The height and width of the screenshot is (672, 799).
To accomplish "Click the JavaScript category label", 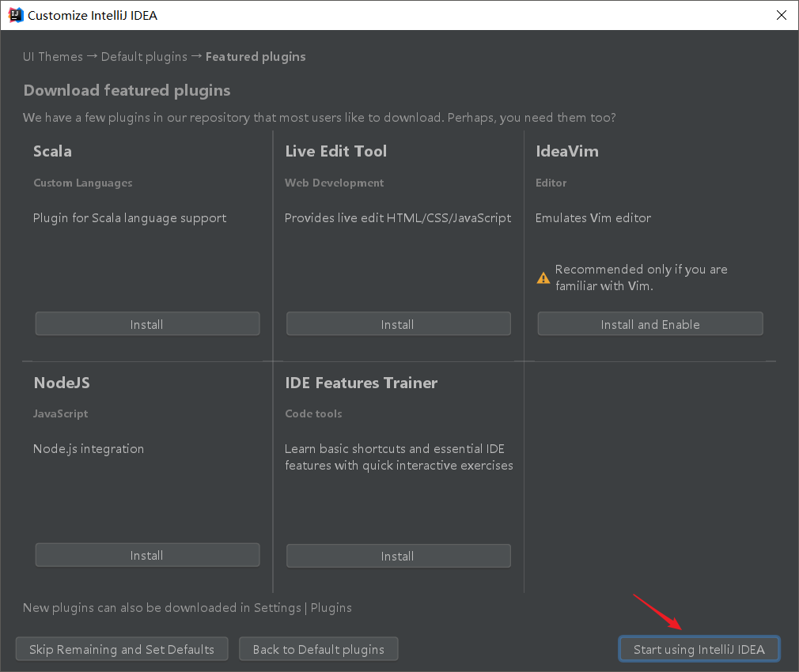I will pos(61,414).
